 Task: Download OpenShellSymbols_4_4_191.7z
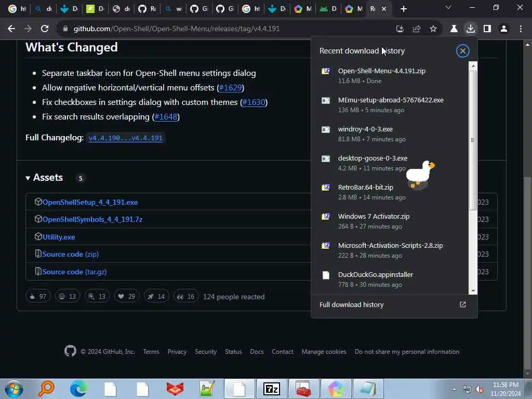(x=92, y=220)
